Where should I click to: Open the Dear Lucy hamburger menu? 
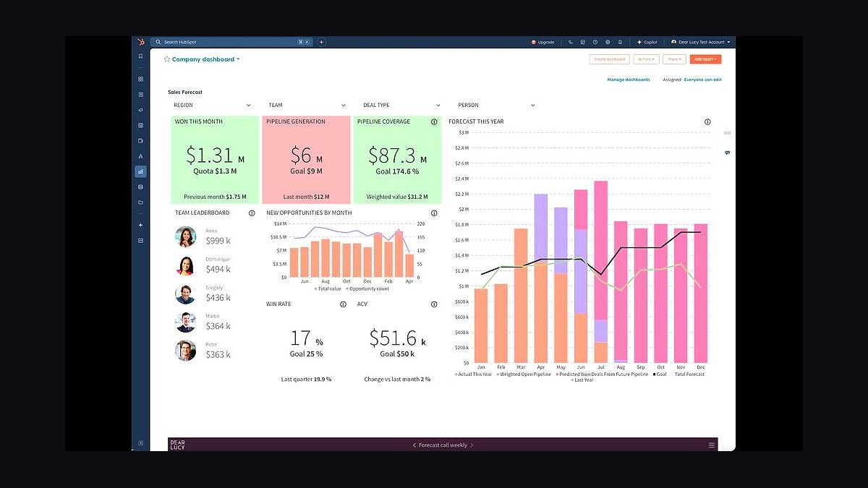(x=712, y=445)
